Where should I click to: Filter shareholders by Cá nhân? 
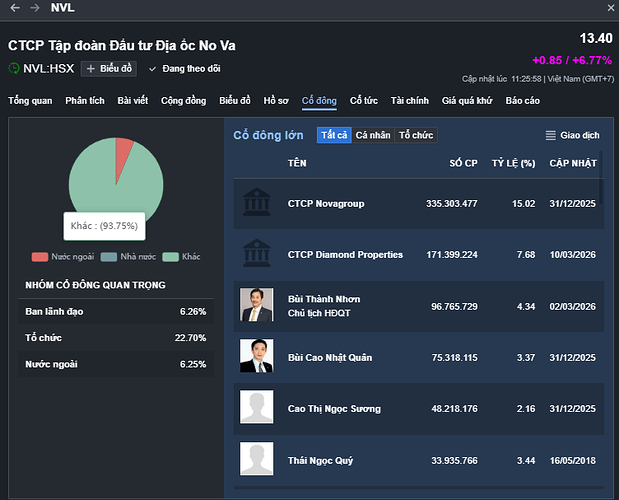pyautogui.click(x=373, y=135)
